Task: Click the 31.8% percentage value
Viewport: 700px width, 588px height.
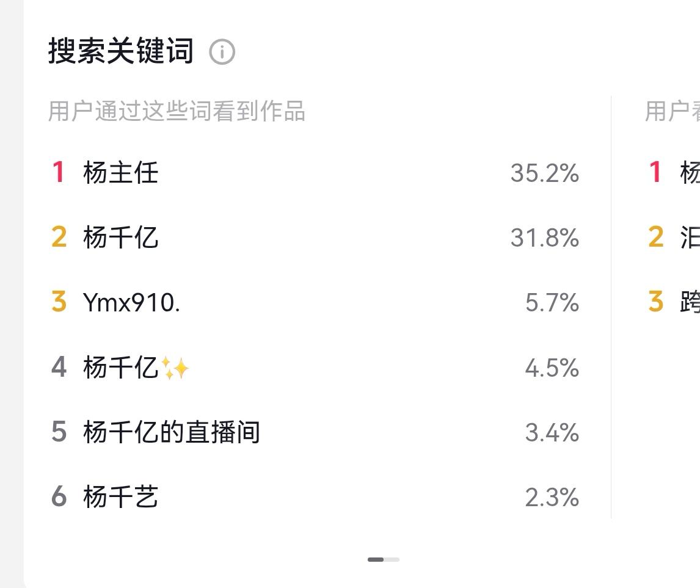Action: coord(545,238)
